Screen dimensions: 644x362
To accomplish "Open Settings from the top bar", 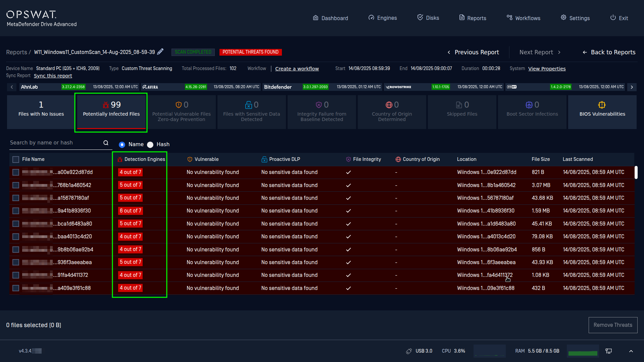I will tap(575, 18).
